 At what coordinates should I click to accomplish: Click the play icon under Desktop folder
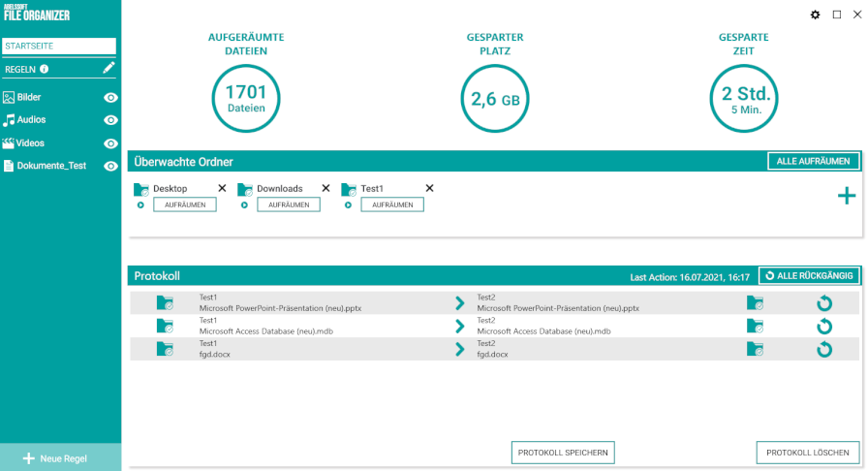tap(139, 204)
